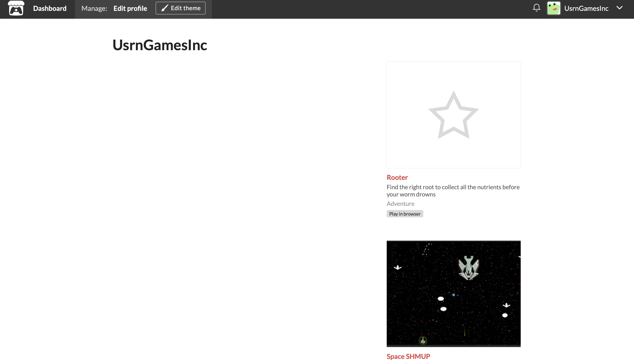The width and height of the screenshot is (634, 364).
Task: Open the Space SHMUP screenshot thumbnail
Action: click(453, 294)
